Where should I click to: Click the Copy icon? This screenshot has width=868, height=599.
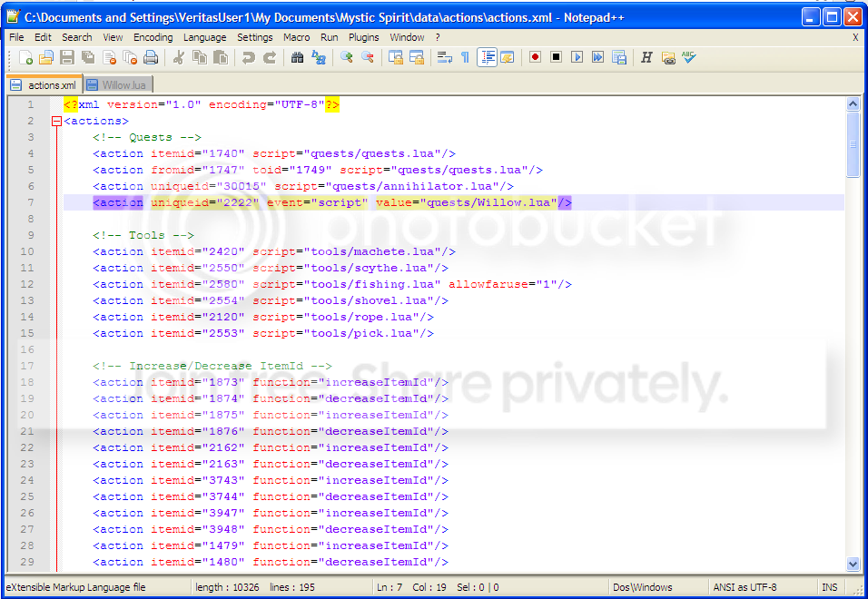coord(199,57)
